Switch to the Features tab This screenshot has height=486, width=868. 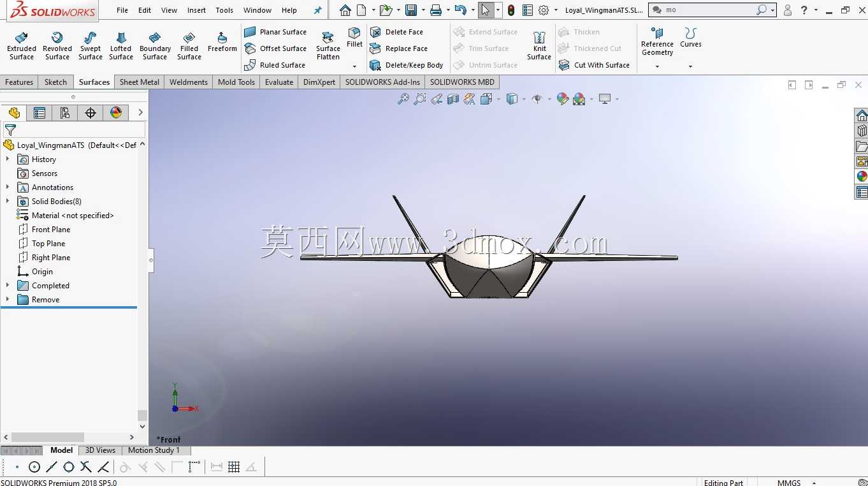point(19,82)
